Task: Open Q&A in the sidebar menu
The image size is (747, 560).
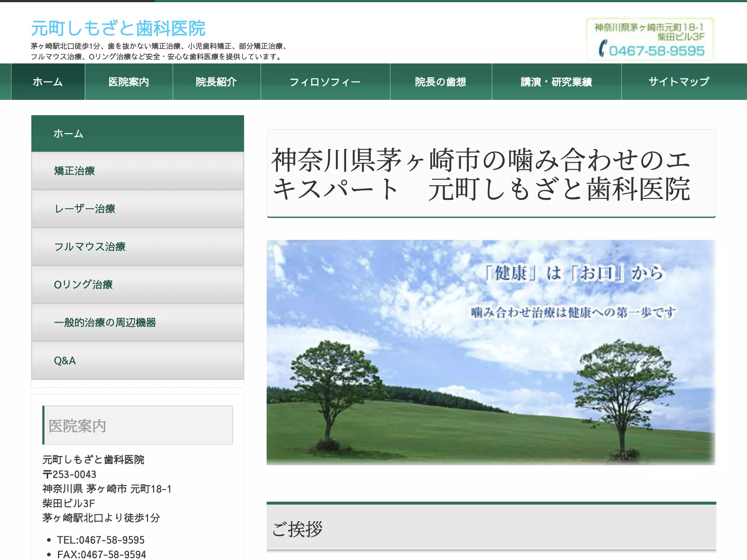Action: click(138, 361)
